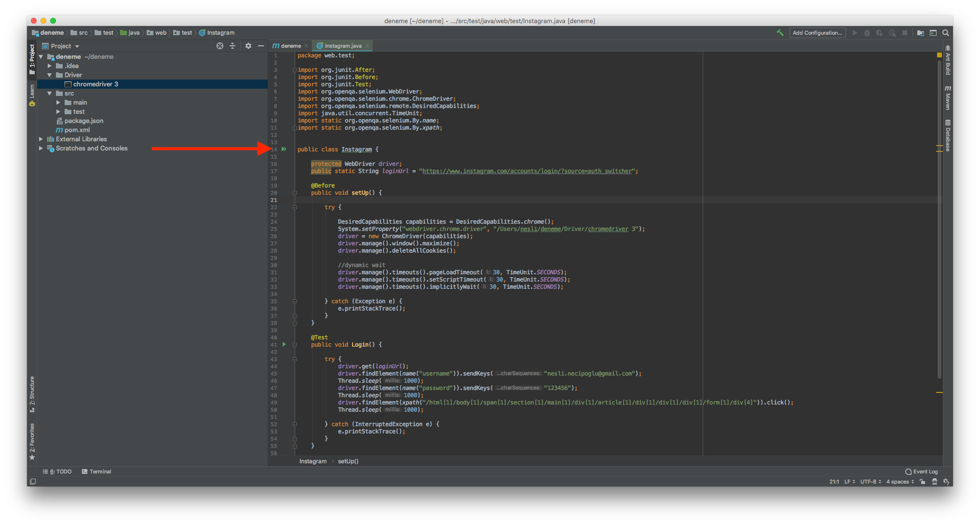The image size is (980, 525).
Task: Toggle the file read-only lock icon
Action: (923, 482)
